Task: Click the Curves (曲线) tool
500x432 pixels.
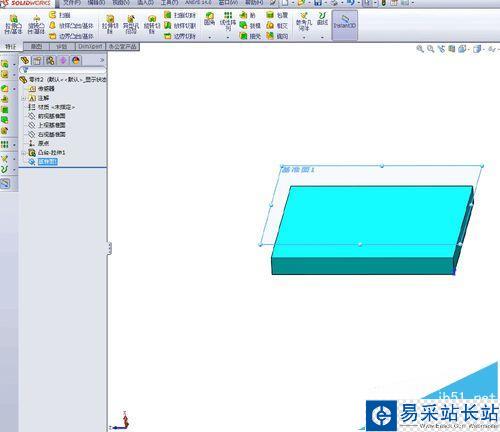Action: point(322,19)
